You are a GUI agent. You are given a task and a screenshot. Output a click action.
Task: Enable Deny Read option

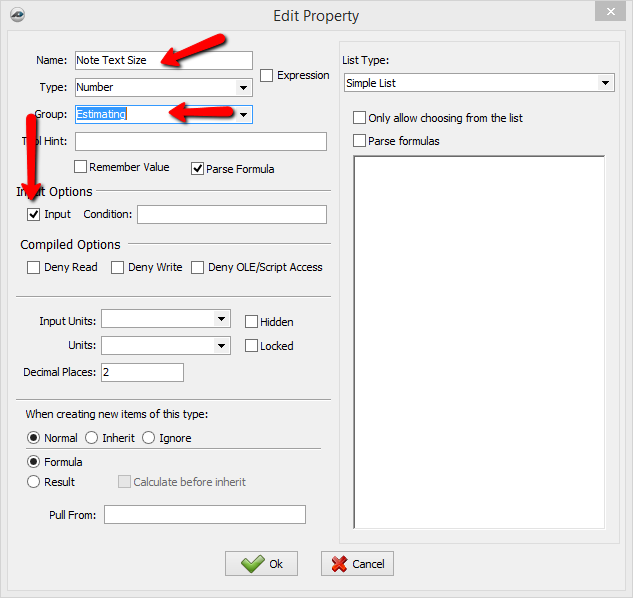(x=33, y=267)
